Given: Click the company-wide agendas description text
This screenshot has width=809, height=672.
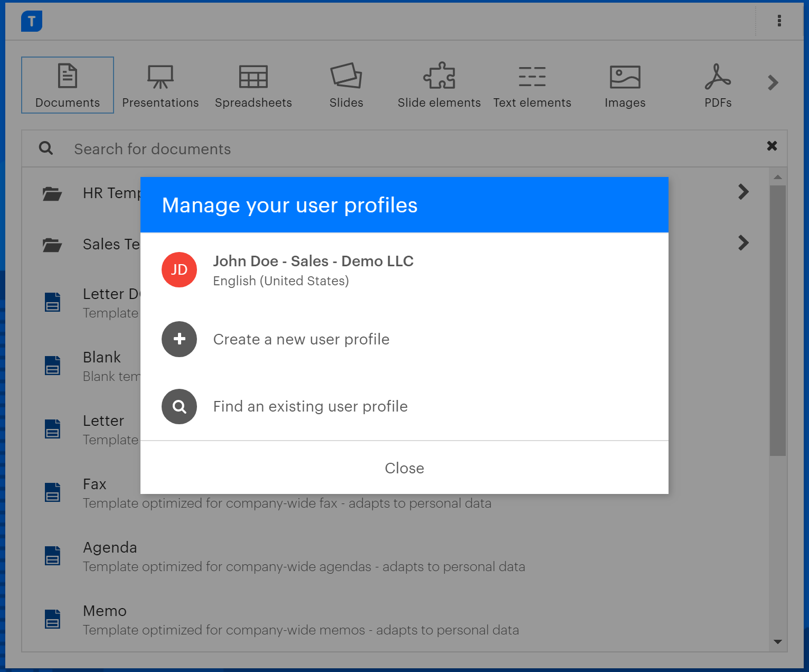Looking at the screenshot, I should point(304,567).
